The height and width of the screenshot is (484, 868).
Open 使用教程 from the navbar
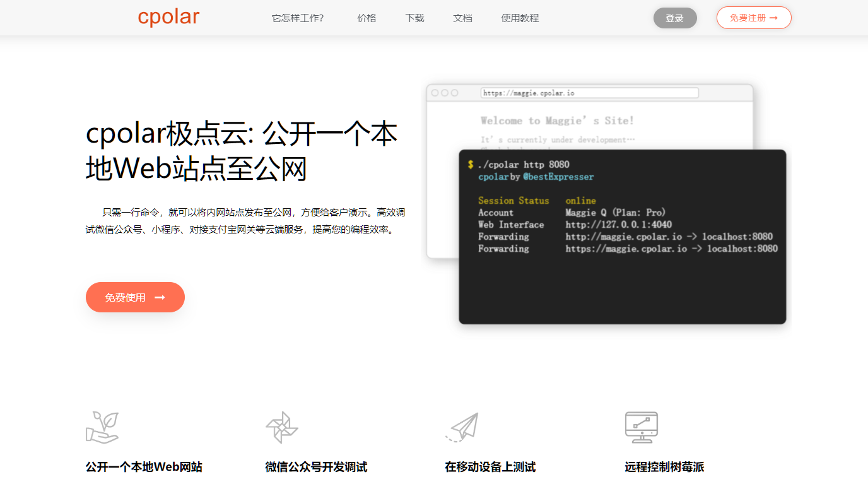pos(520,18)
